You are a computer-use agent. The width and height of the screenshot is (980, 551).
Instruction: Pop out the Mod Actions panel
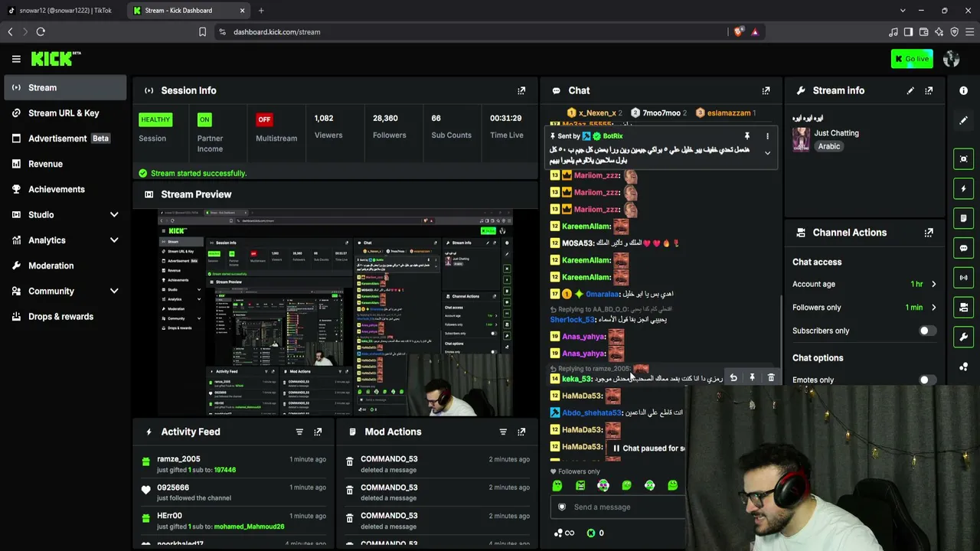pyautogui.click(x=521, y=432)
